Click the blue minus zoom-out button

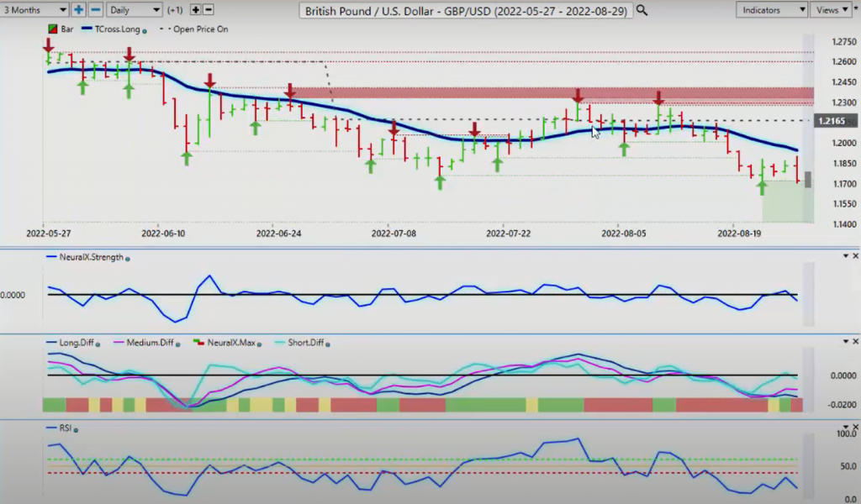pyautogui.click(x=95, y=10)
